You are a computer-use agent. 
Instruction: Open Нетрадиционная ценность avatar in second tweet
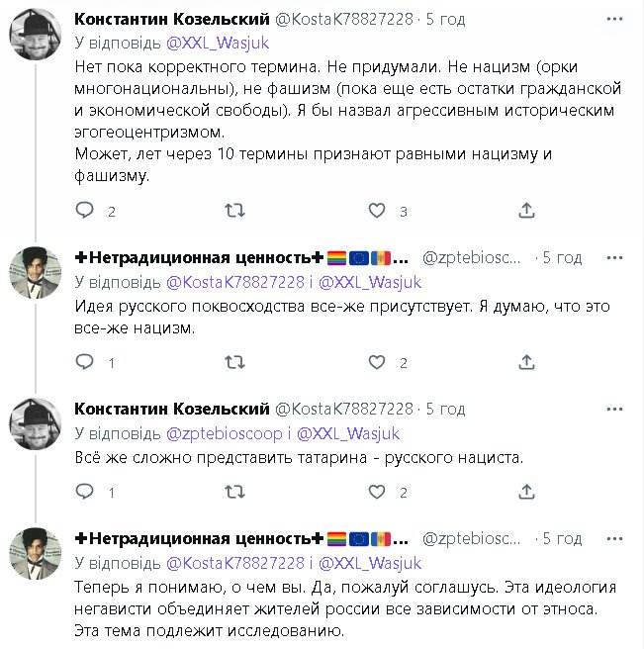click(x=36, y=272)
